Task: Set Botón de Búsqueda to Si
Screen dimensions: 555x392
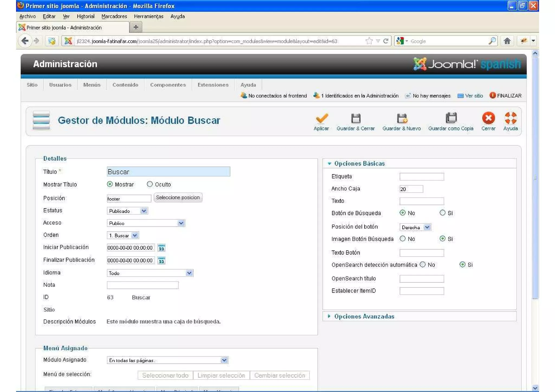Action: pos(443,213)
